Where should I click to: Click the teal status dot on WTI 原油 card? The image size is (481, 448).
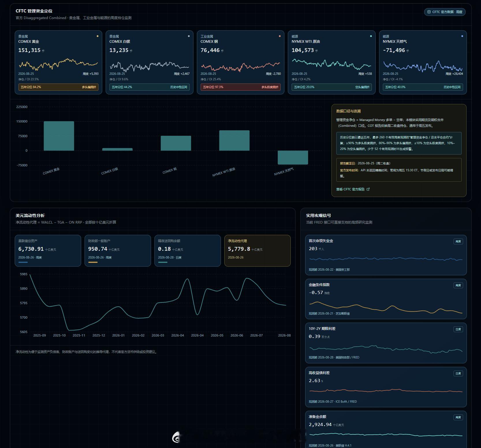coord(371,36)
